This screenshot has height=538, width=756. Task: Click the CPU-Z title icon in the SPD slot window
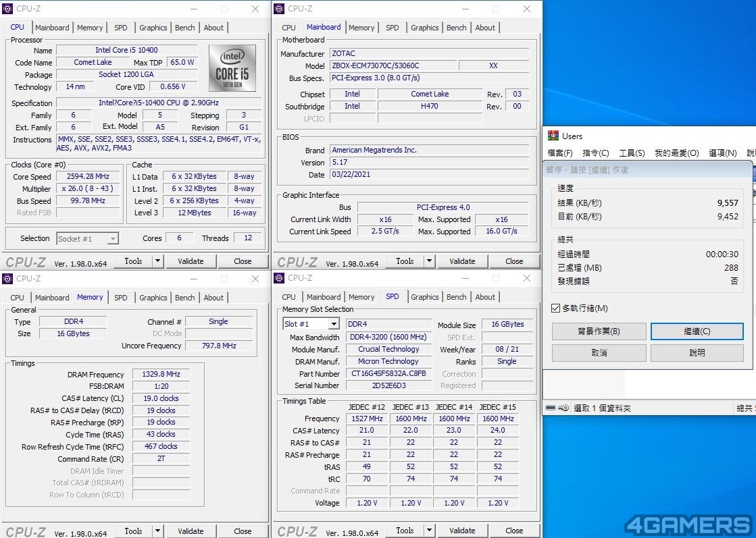[x=279, y=278]
